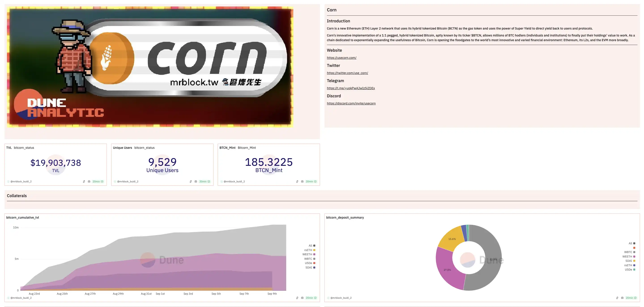Click refresh icon in TVL widget

[84, 181]
